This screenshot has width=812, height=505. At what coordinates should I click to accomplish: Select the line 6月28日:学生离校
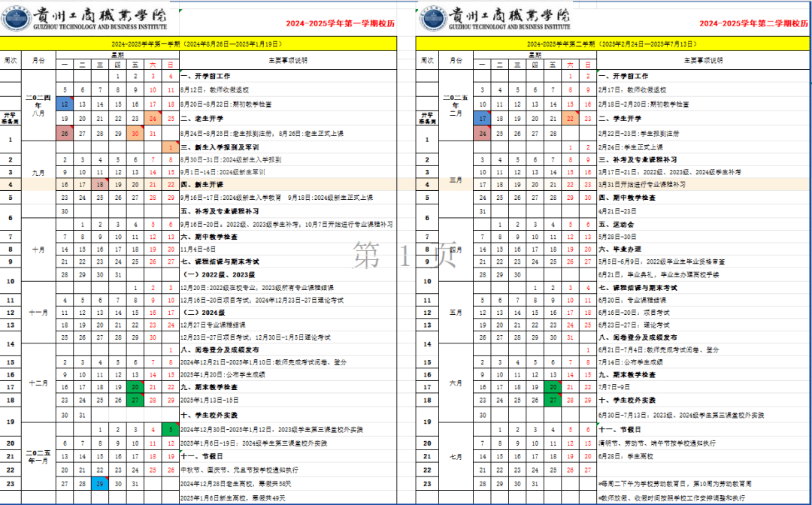click(x=626, y=457)
